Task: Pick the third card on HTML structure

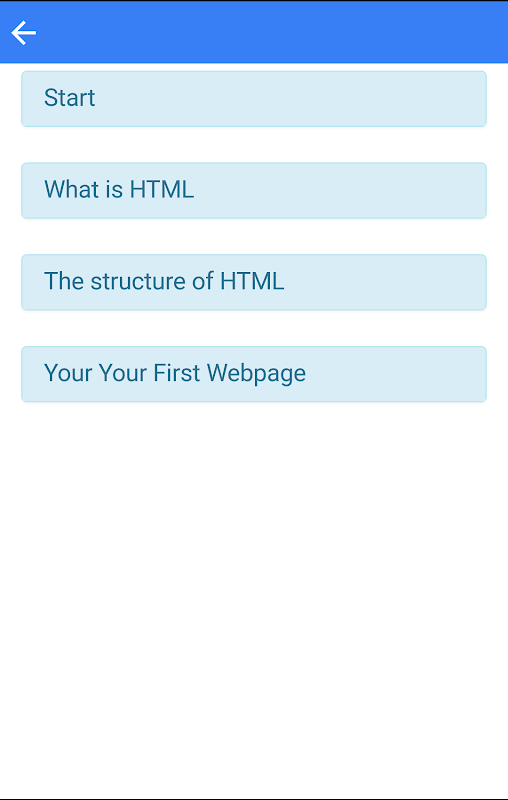Action: click(x=254, y=282)
